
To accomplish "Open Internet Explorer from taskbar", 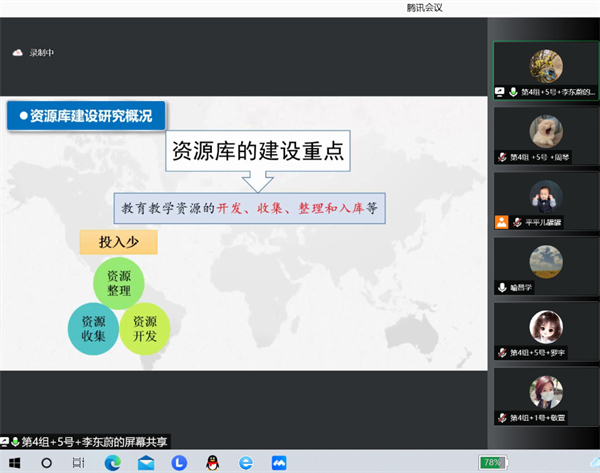I will coord(246,463).
